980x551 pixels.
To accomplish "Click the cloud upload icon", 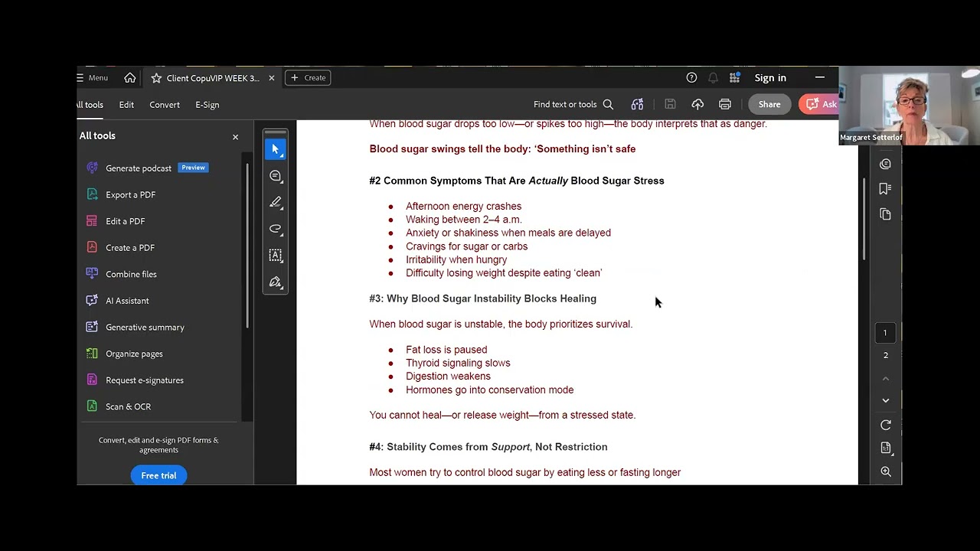I will 697,104.
